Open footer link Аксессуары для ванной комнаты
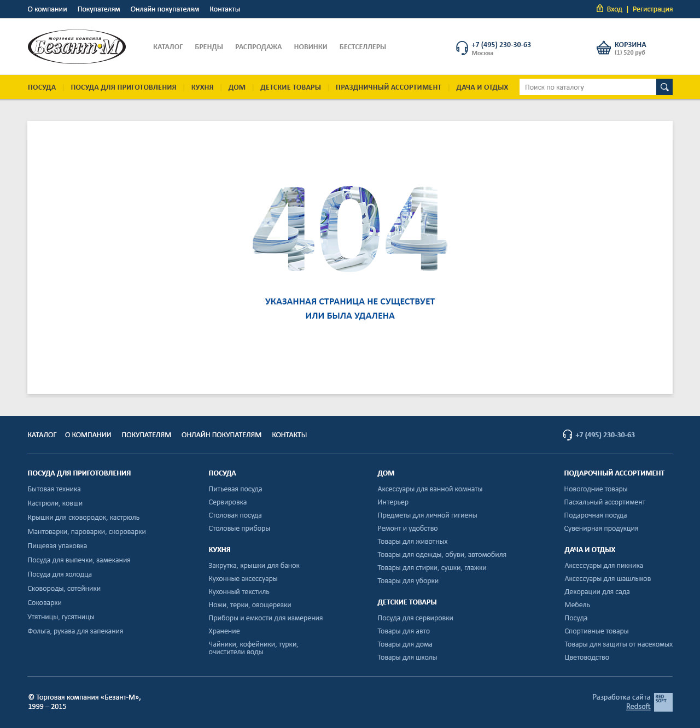 click(x=430, y=489)
